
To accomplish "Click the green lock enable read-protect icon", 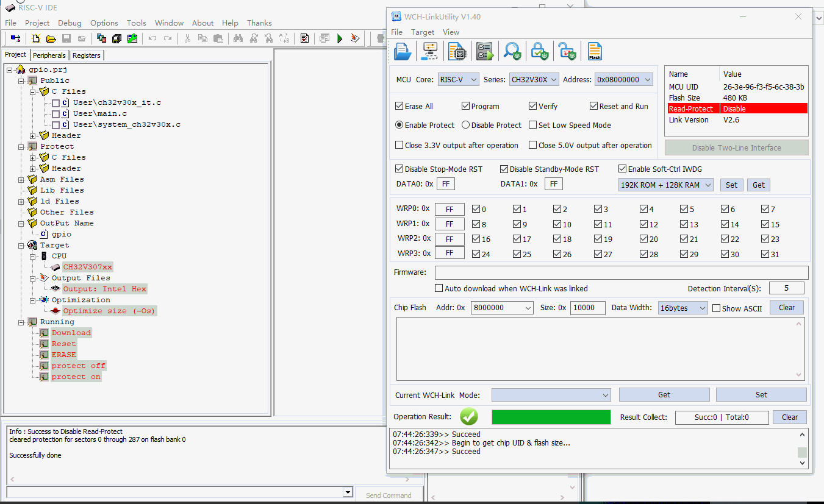I will tap(539, 51).
